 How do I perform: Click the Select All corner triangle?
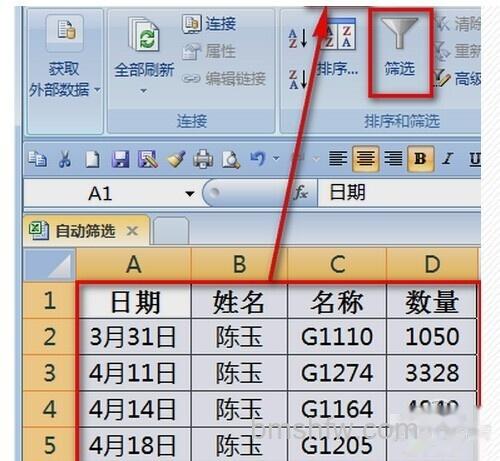pos(49,265)
